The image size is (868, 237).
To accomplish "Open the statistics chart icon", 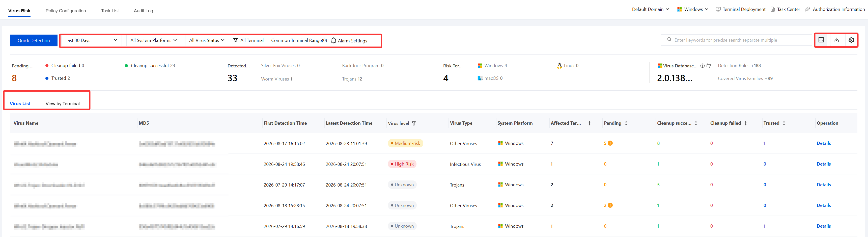I will click(821, 40).
